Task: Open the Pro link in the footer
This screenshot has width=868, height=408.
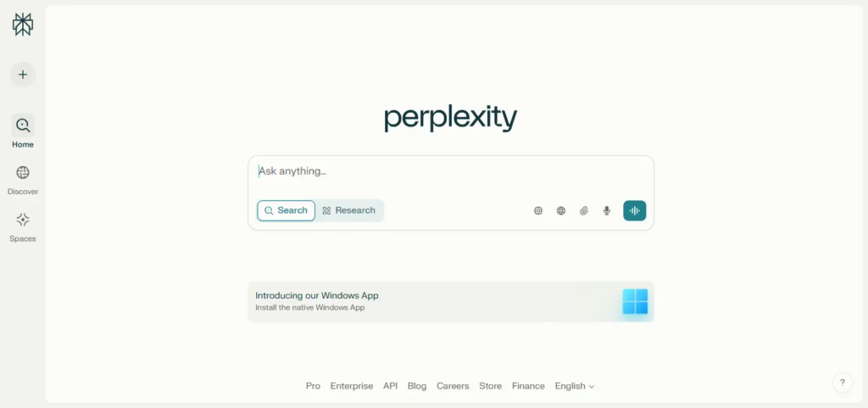Action: coord(313,386)
